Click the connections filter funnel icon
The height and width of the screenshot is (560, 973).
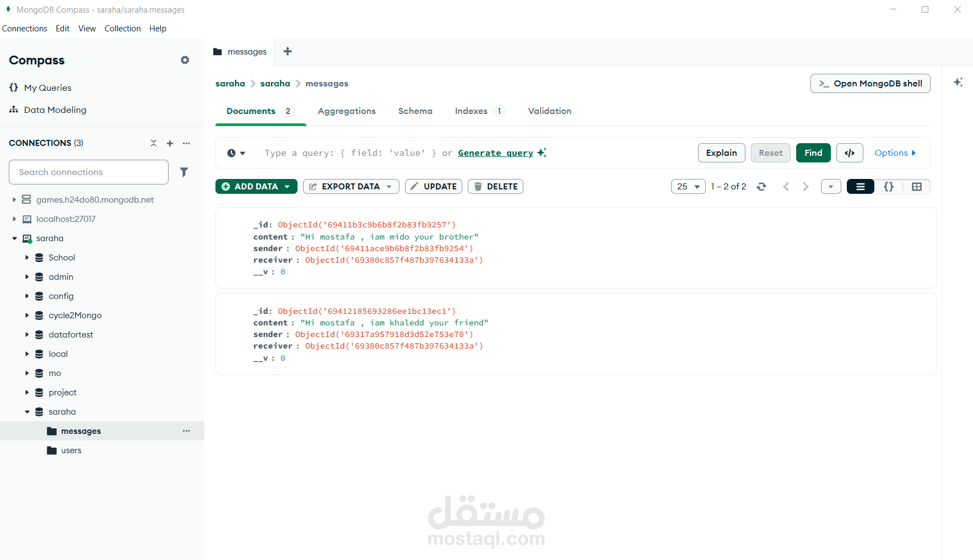(x=184, y=172)
